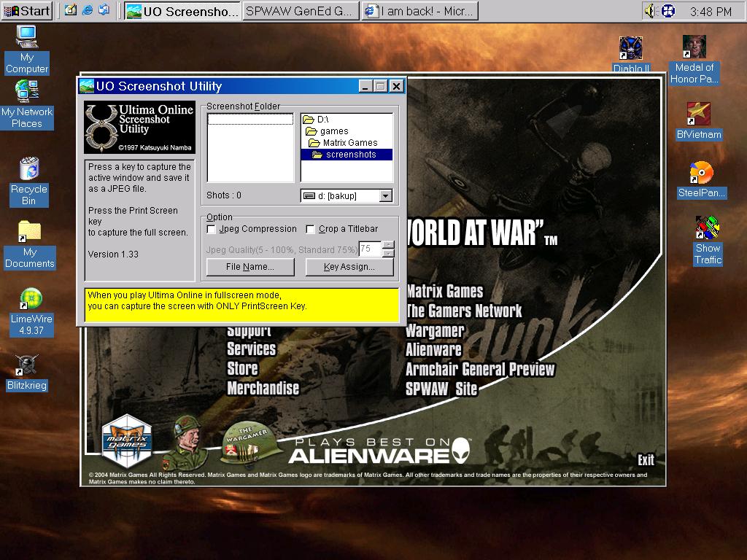Open The Gamers Network link

pyautogui.click(x=464, y=311)
